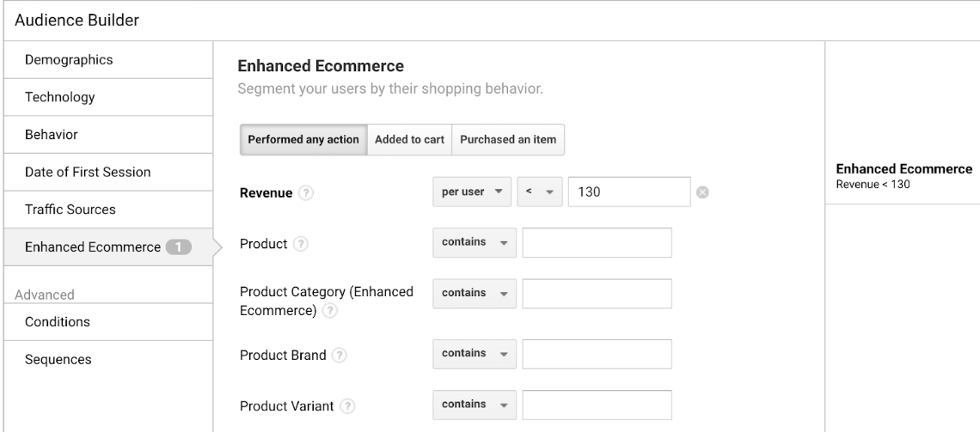This screenshot has height=432, width=980.
Task: Expand the Product Brand contains dropdown
Action: [475, 354]
